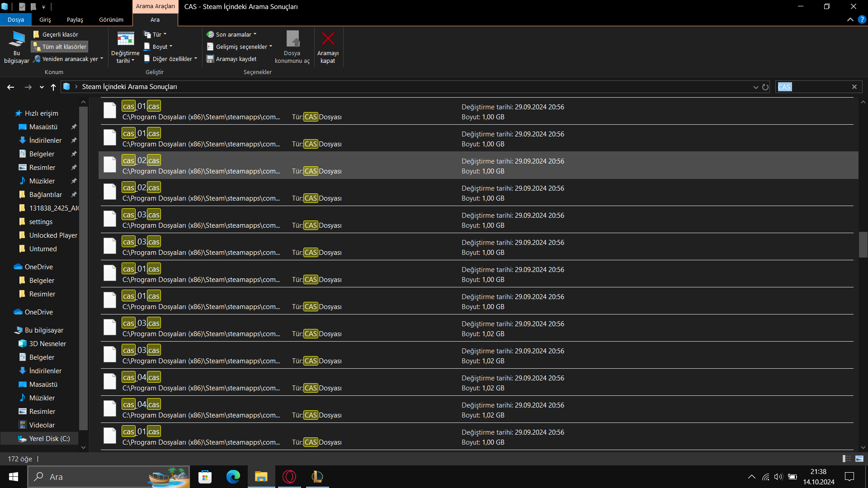Open the Boyut size filter dropdown

point(159,47)
